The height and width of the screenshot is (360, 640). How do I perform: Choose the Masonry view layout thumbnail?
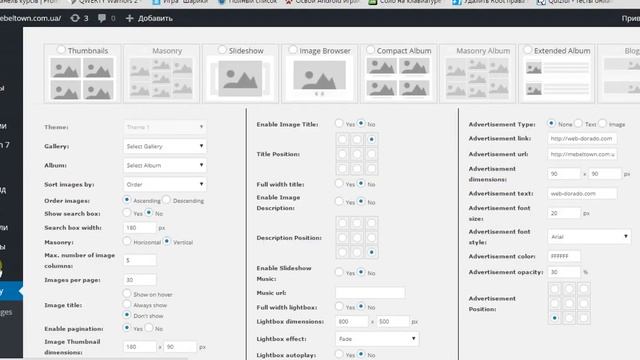[161, 79]
